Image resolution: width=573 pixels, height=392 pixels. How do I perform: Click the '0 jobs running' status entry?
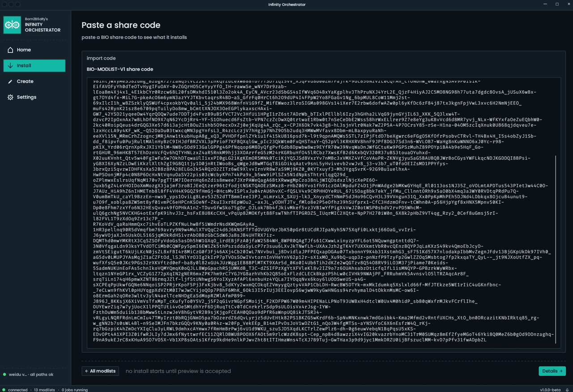pyautogui.click(x=75, y=390)
